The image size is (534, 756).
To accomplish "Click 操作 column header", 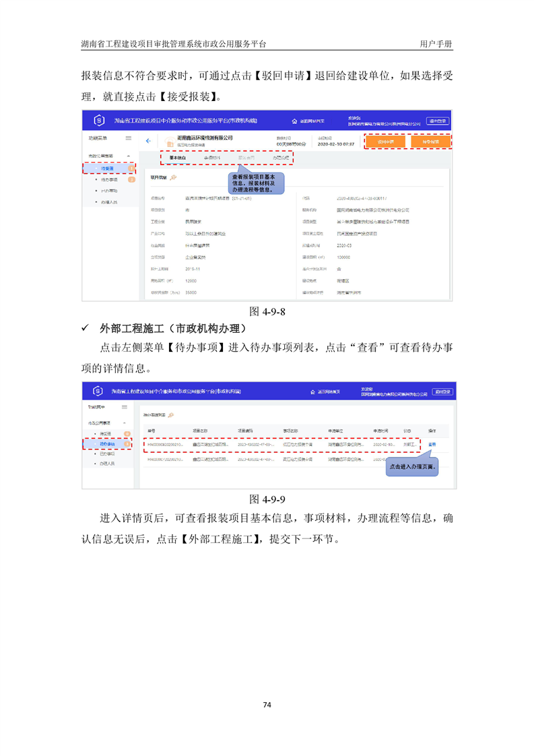I will (432, 431).
